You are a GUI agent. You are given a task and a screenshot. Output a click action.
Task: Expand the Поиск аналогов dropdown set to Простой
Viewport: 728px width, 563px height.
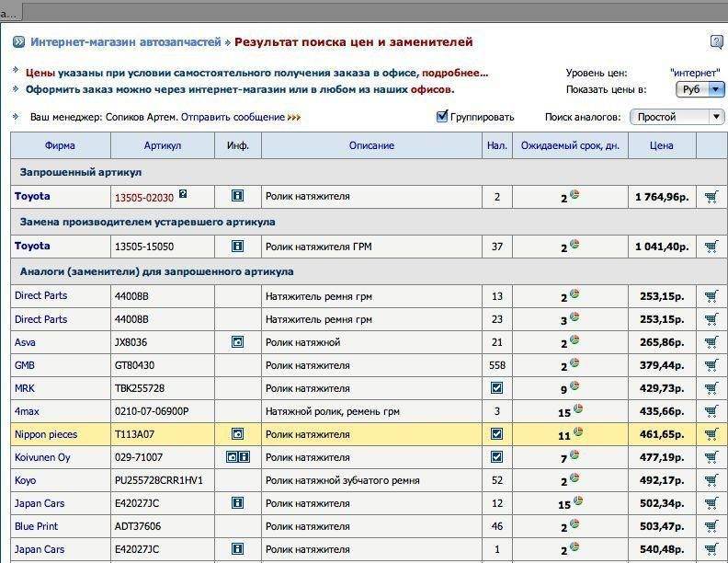pyautogui.click(x=677, y=117)
